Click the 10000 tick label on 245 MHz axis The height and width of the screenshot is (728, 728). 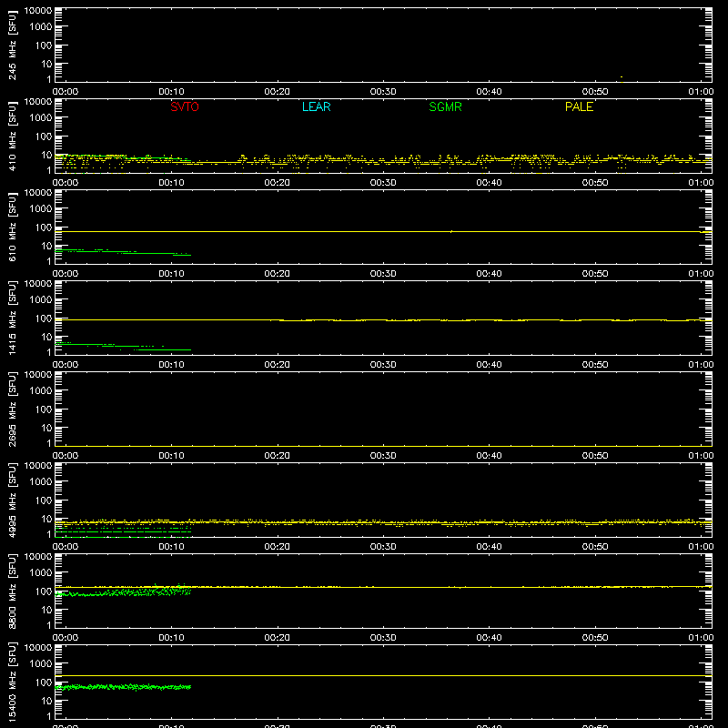click(x=38, y=11)
